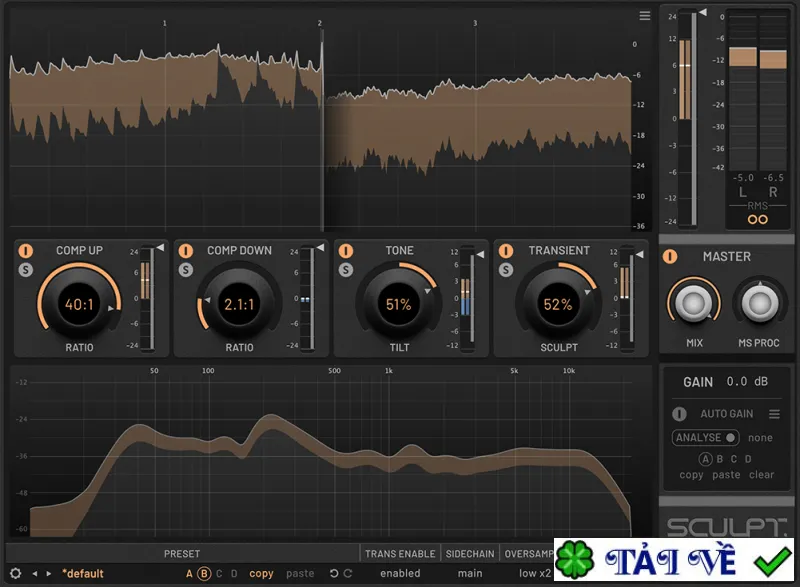This screenshot has width=800, height=587.
Task: Toggle the linked RMS stereo icon
Action: 757,219
